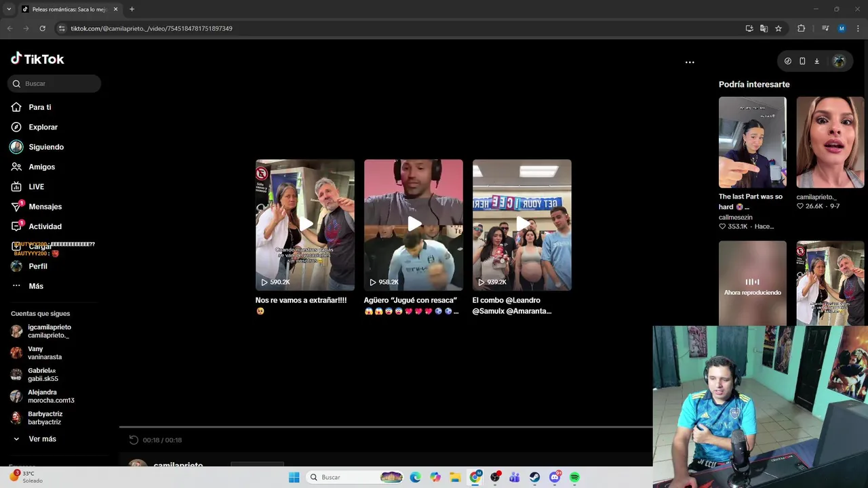Open the weather widget showing 33°C
The width and height of the screenshot is (868, 488).
27,477
